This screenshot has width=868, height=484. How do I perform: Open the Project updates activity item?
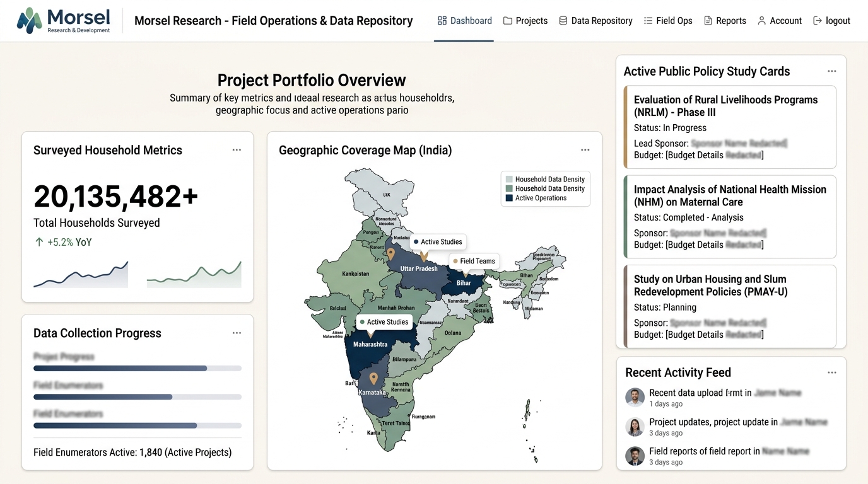click(725, 427)
